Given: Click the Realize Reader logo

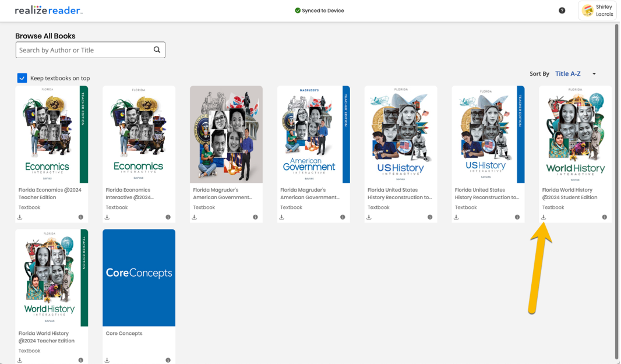Looking at the screenshot, I should point(49,10).
